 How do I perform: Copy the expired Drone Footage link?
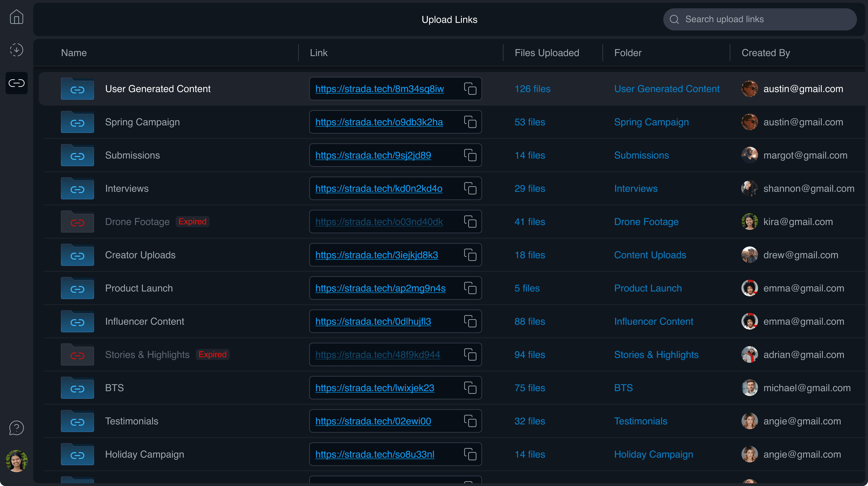470,222
